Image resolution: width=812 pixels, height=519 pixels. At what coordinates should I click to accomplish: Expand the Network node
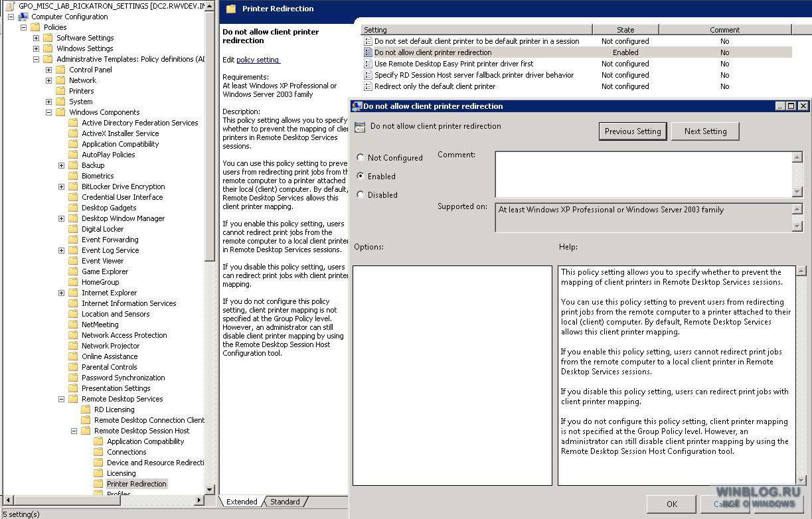pyautogui.click(x=49, y=80)
